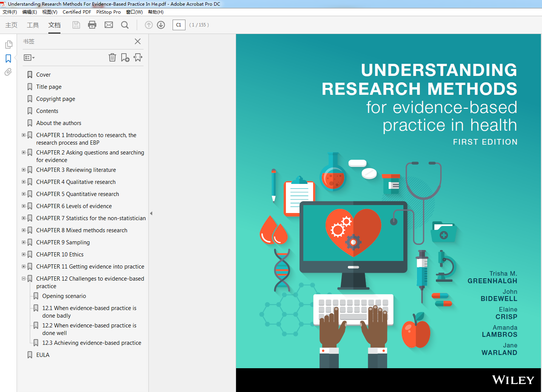Open the Certified PDF menu

pos(77,12)
